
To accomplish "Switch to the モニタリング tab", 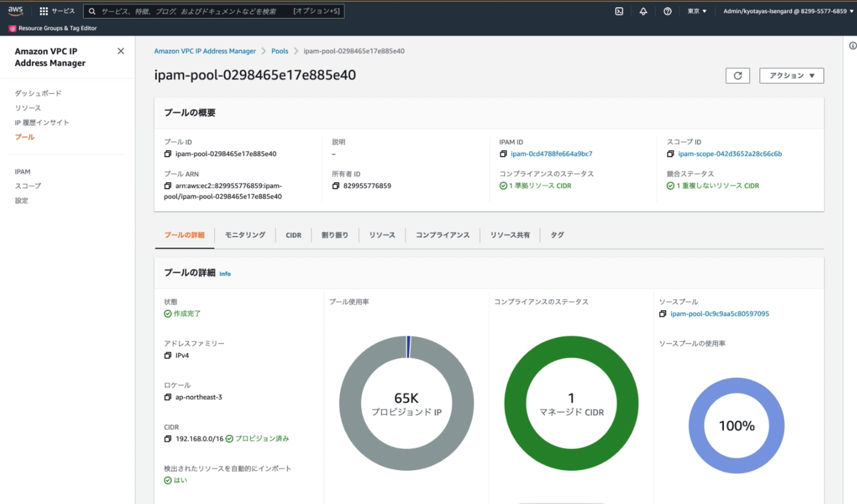I will click(245, 235).
